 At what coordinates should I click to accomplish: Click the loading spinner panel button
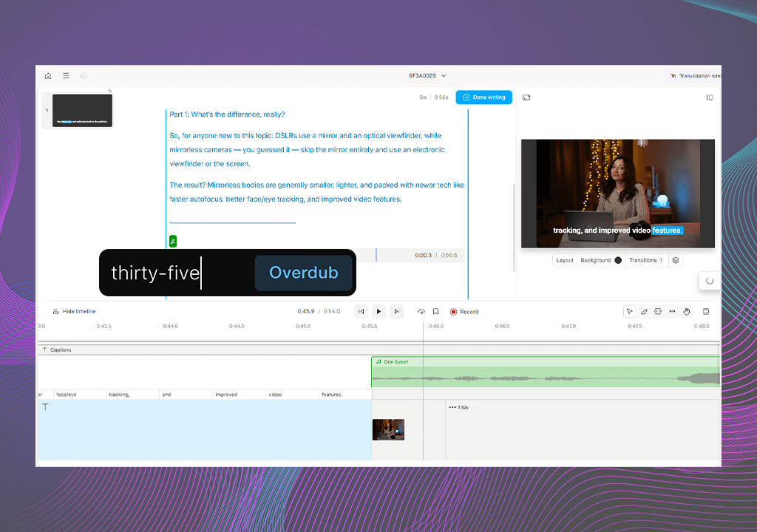[x=709, y=281]
